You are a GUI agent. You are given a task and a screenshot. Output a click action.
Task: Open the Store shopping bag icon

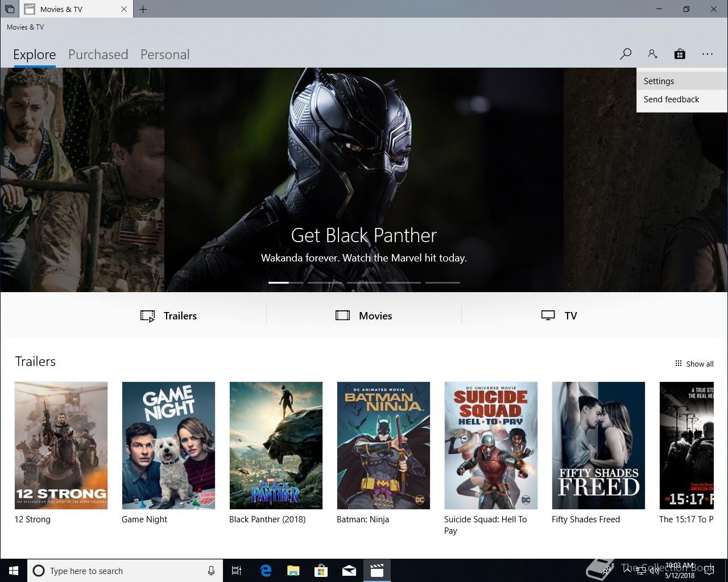(x=680, y=54)
